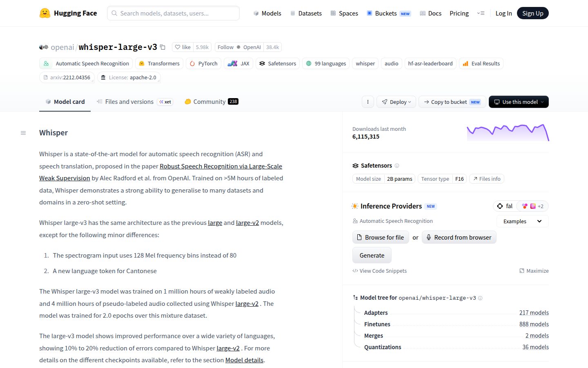Copy model name with copy icon
Viewport: 588px width, 368px height.
click(x=163, y=47)
